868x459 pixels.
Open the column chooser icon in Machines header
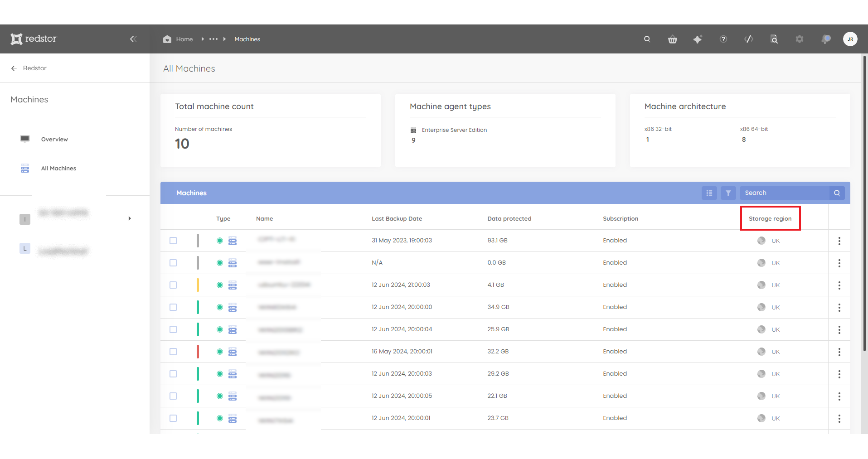[x=709, y=193]
